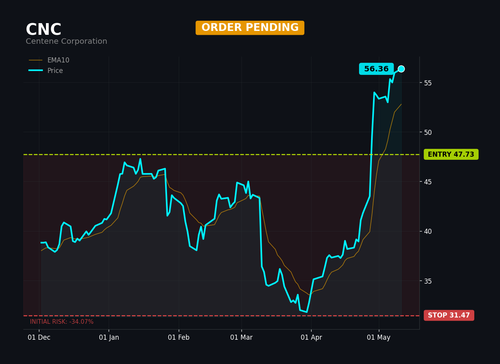Click the Centene Corporation company name
This screenshot has width=500, height=364.
(66, 41)
